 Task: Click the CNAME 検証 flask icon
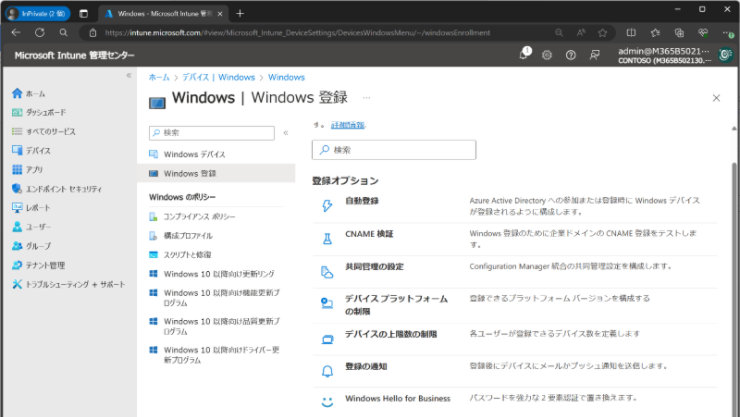[327, 239]
